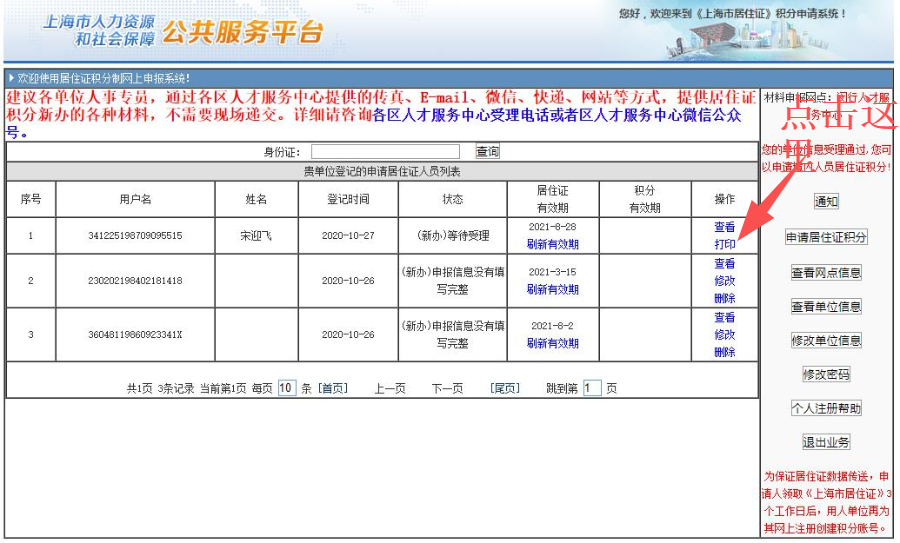Image resolution: width=900 pixels, height=543 pixels.
Task: Click 用户名 column header
Action: tap(135, 199)
